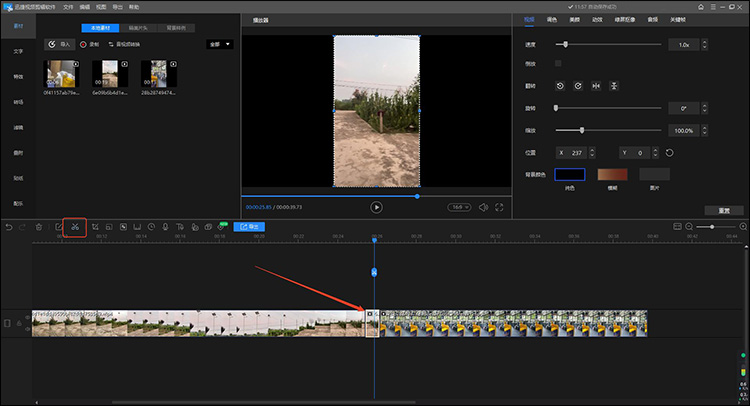The image size is (750, 406).
Task: Open the media filter dropdown
Action: point(220,44)
